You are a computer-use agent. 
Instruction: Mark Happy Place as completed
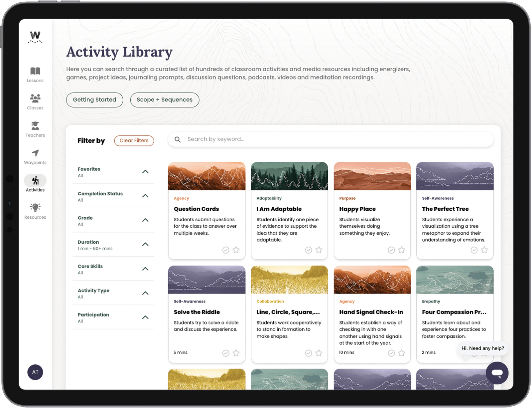point(391,250)
